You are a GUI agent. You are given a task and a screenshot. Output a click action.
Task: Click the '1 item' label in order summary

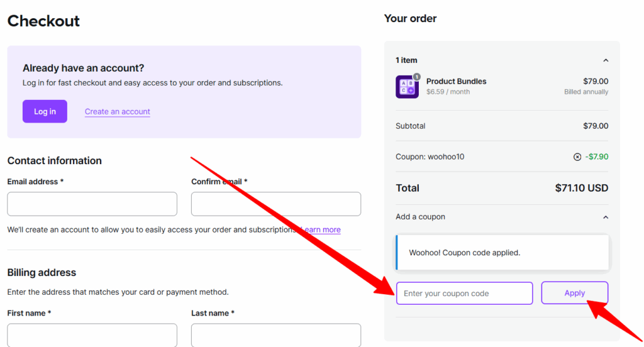click(x=406, y=60)
